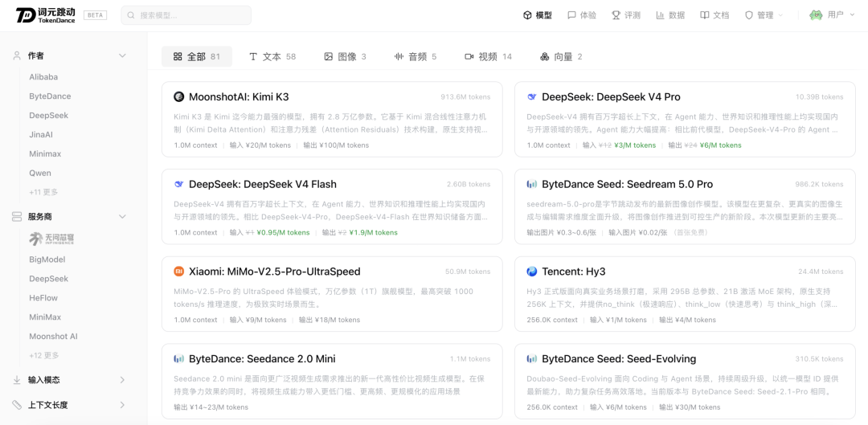The image size is (868, 425).
Task: Click the person icon beside 作者
Action: click(17, 55)
